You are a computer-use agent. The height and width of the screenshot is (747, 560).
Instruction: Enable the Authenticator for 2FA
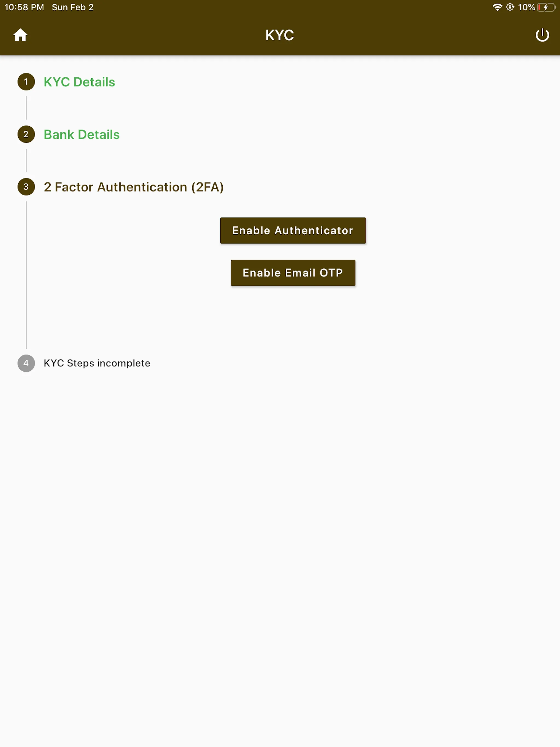coord(292,230)
